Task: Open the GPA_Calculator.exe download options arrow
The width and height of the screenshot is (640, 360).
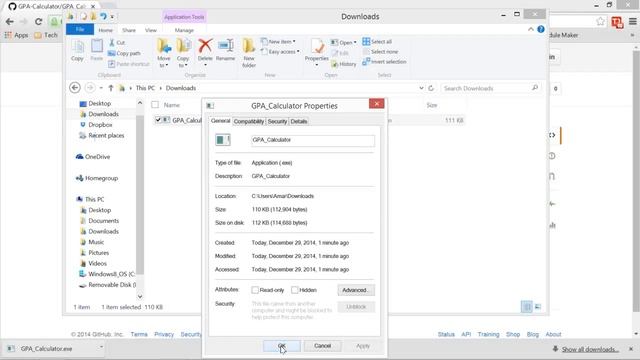Action: tap(101, 347)
